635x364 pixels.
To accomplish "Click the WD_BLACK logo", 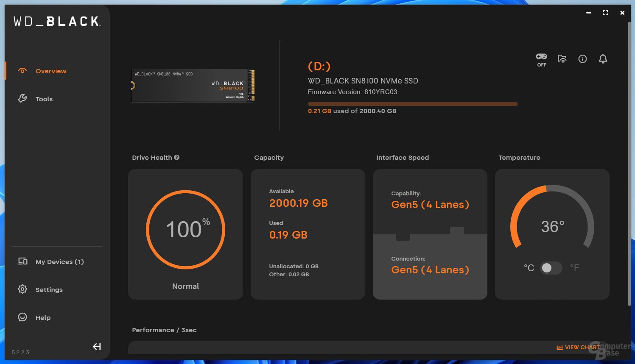I will click(x=57, y=22).
